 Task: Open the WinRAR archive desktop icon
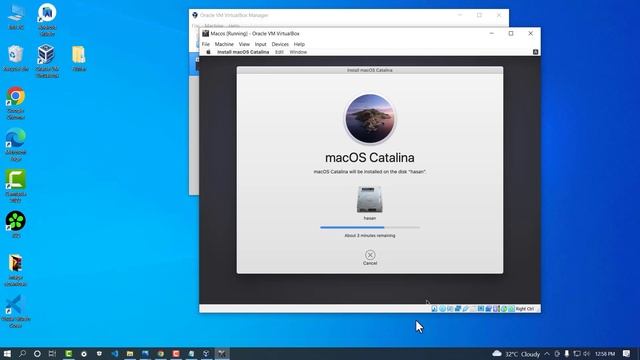click(16, 269)
